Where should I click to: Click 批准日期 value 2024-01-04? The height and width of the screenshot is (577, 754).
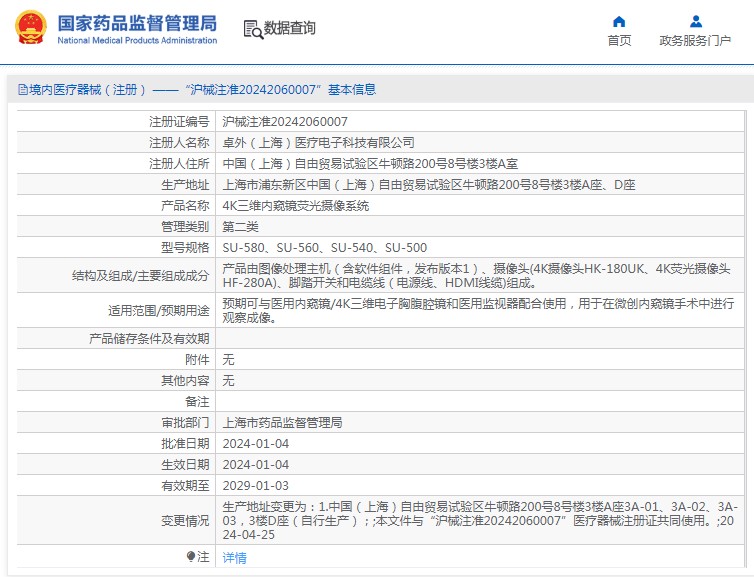(255, 444)
